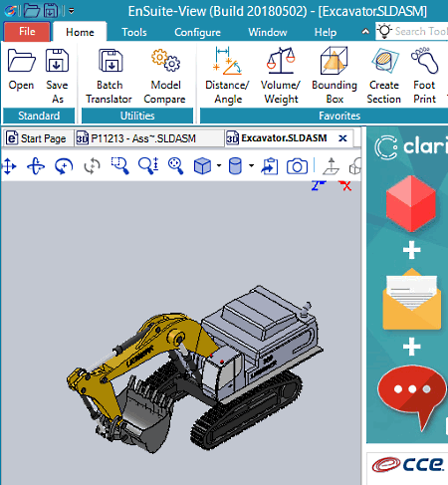
Task: Open the Tools ribbon tab
Action: [134, 32]
